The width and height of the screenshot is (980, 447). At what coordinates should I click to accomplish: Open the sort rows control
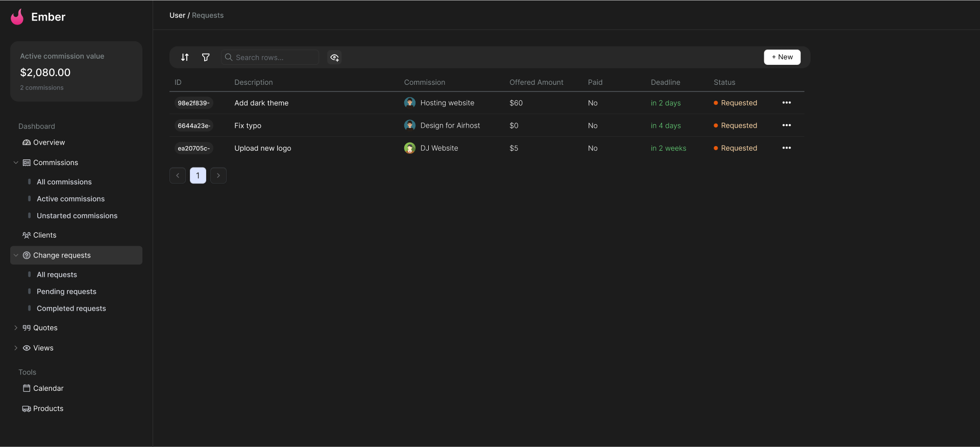click(x=185, y=57)
